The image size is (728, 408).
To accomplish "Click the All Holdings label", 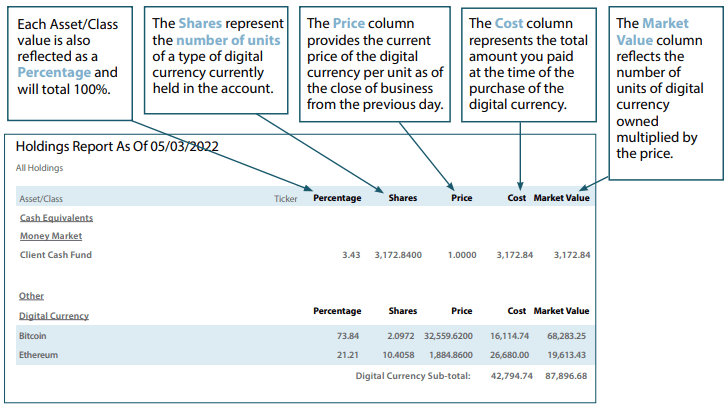I will coord(39,168).
